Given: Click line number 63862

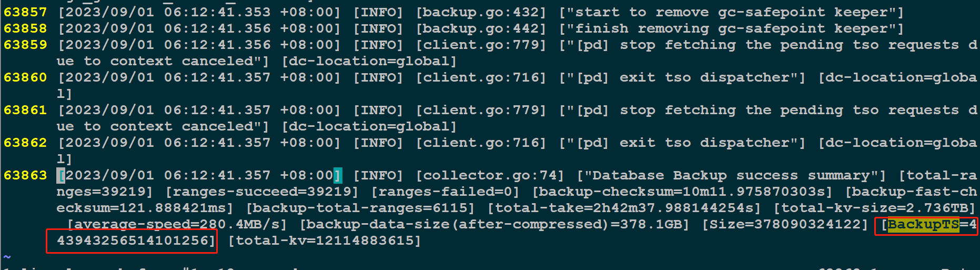Looking at the screenshot, I should (x=25, y=143).
